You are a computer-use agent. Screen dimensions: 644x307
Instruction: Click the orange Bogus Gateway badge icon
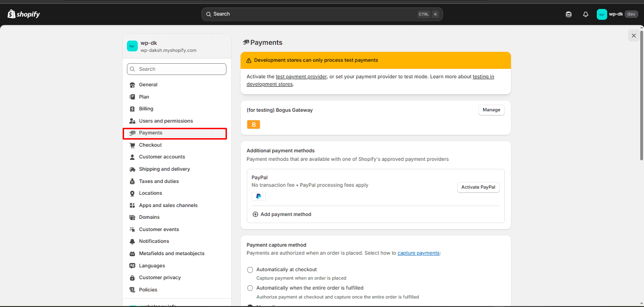253,124
